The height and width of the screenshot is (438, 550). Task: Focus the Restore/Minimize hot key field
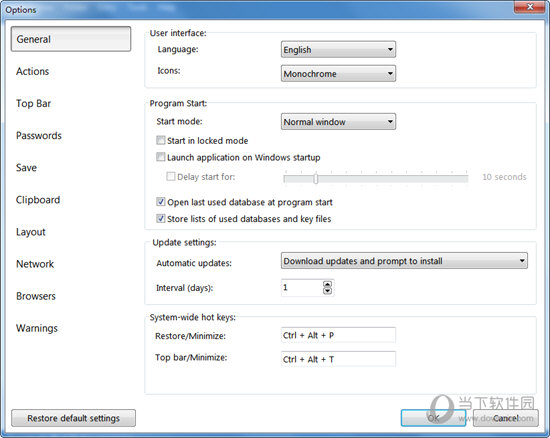coord(338,335)
